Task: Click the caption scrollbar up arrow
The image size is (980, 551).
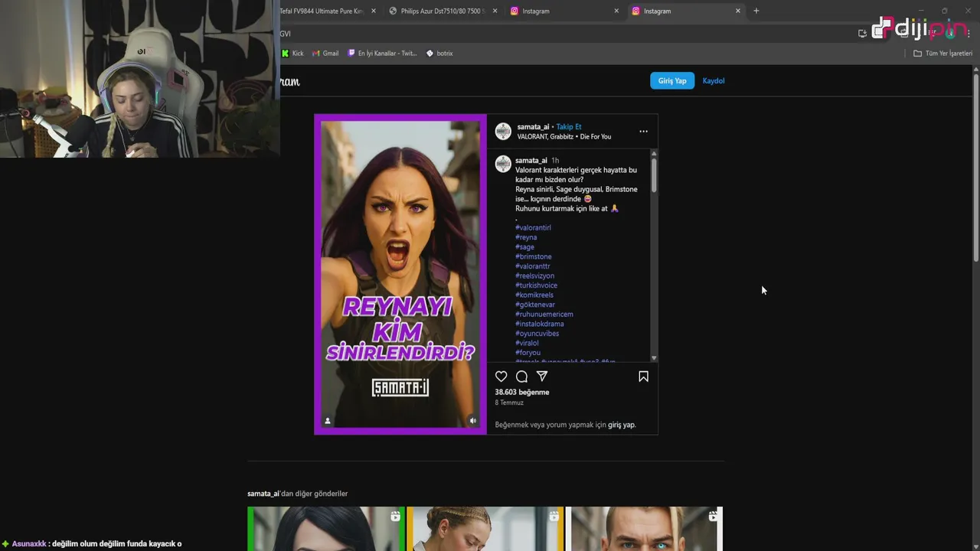Action: coord(654,153)
